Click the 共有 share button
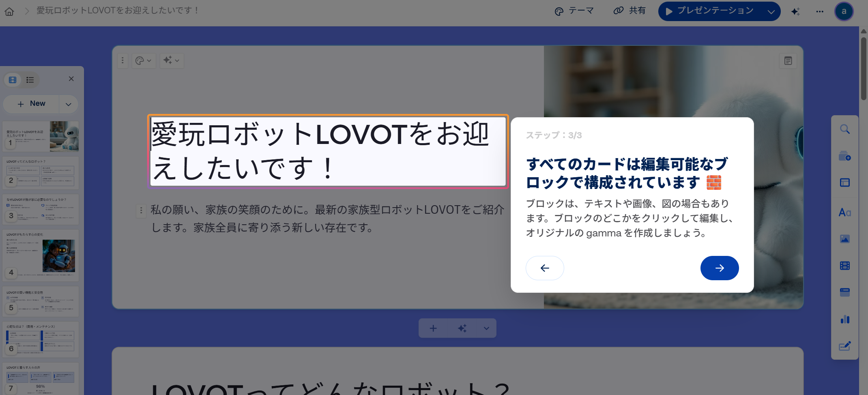 pyautogui.click(x=630, y=11)
